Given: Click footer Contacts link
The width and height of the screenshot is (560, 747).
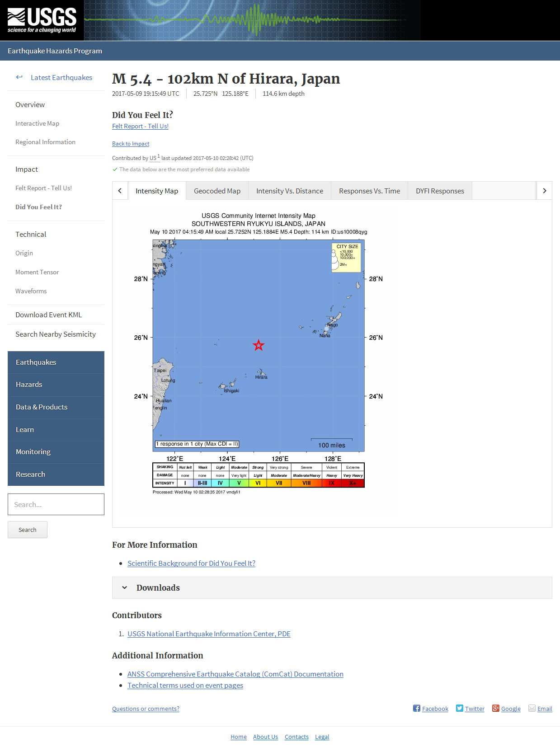Looking at the screenshot, I should pyautogui.click(x=296, y=737).
